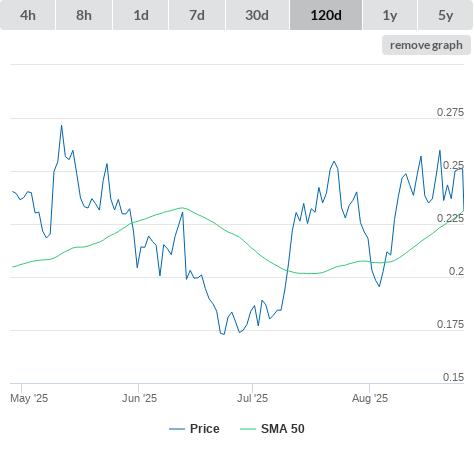Toggle the Price series in legend
474x455 pixels.
coord(194,429)
